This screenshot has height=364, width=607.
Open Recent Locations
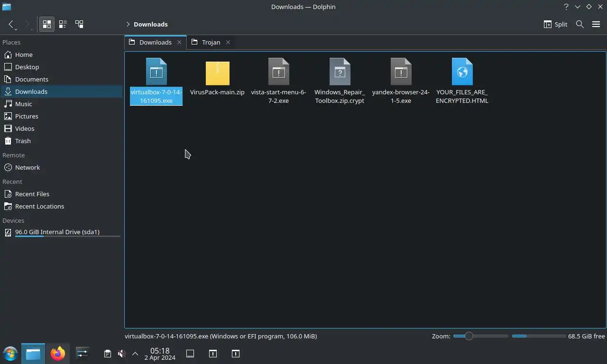(x=62, y=206)
